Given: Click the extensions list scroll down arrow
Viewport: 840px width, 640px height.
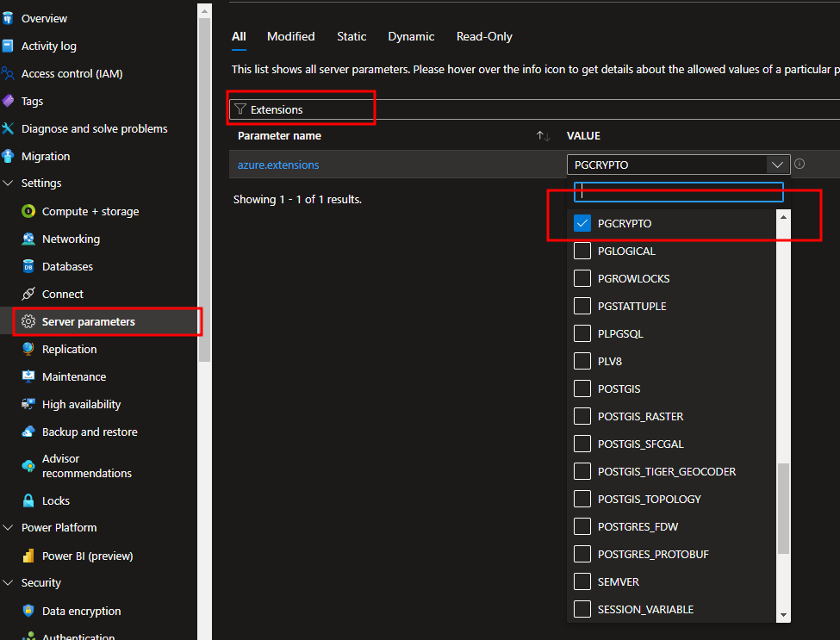Looking at the screenshot, I should 783,615.
